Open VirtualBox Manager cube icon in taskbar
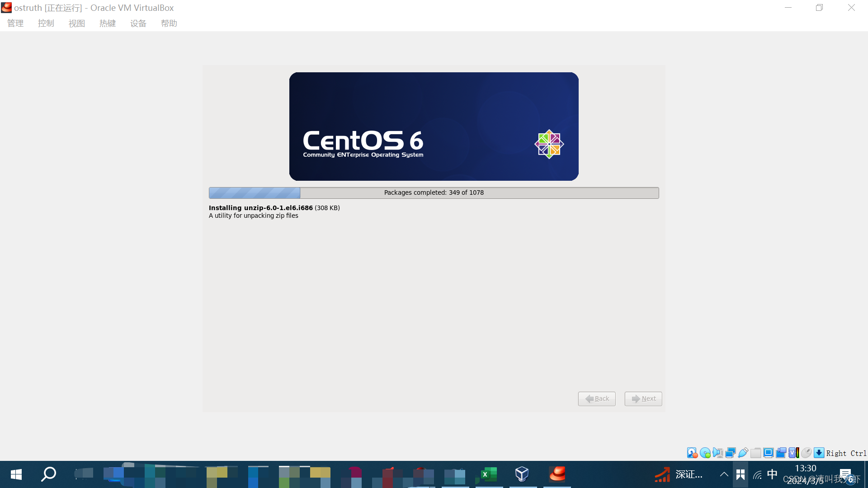 (x=522, y=474)
